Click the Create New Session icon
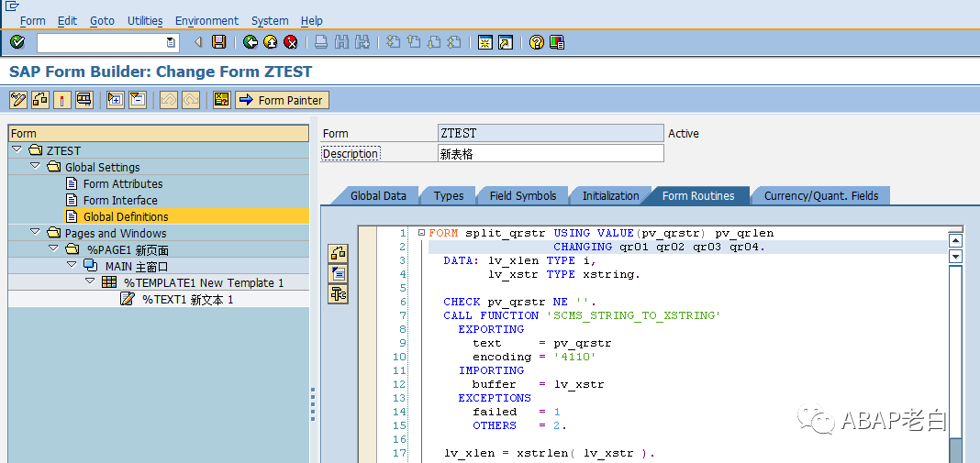Viewport: 980px width, 463px height. 485,42
